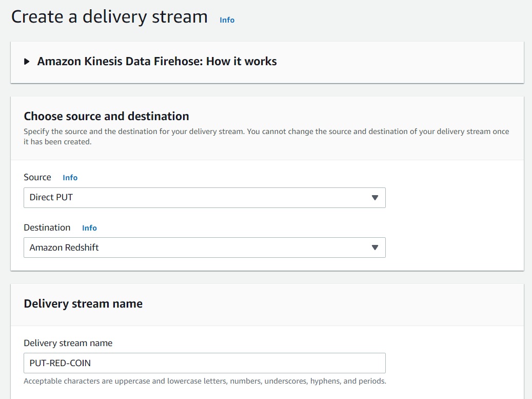Click the Info link beside the page title
The image size is (532, 399).
point(227,20)
